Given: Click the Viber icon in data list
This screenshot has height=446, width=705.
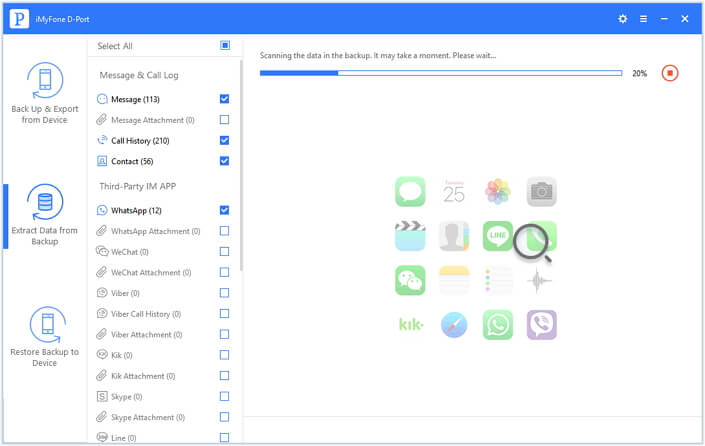Looking at the screenshot, I should 102,293.
